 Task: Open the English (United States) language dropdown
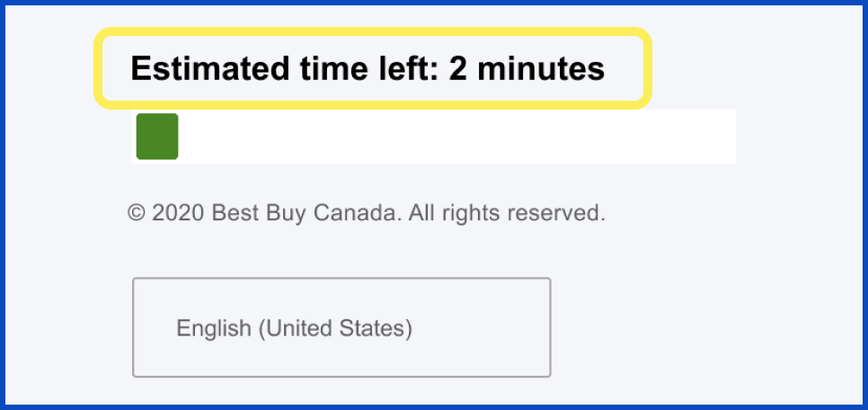pyautogui.click(x=341, y=327)
